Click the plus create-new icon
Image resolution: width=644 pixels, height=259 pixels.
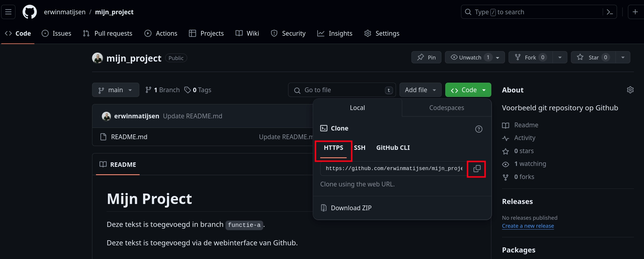635,12
